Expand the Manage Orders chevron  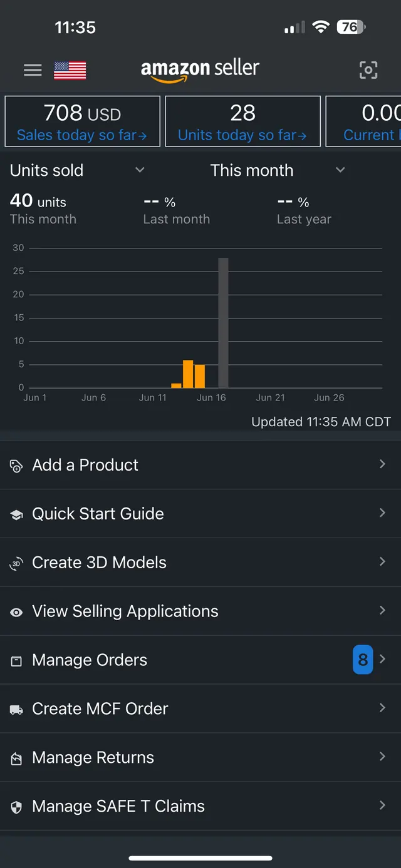pos(382,659)
